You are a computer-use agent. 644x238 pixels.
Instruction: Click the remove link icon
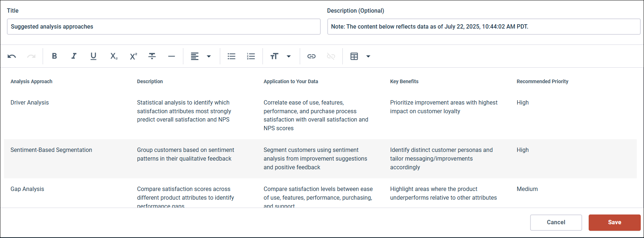331,56
